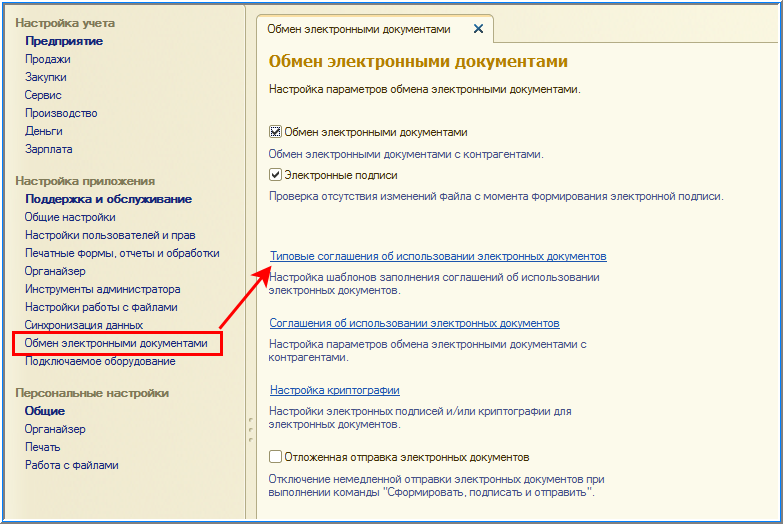Select Общие under Персональные настройки
Viewport: 783px width, 524px height.
(45, 411)
